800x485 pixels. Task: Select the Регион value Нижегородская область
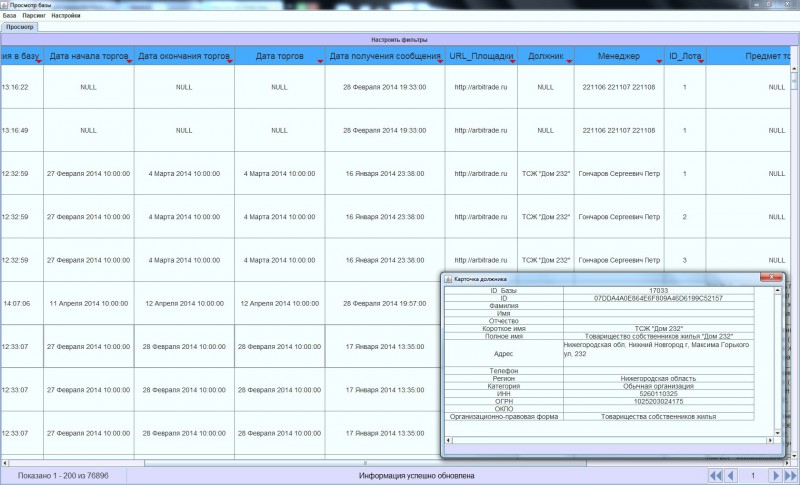click(658, 378)
